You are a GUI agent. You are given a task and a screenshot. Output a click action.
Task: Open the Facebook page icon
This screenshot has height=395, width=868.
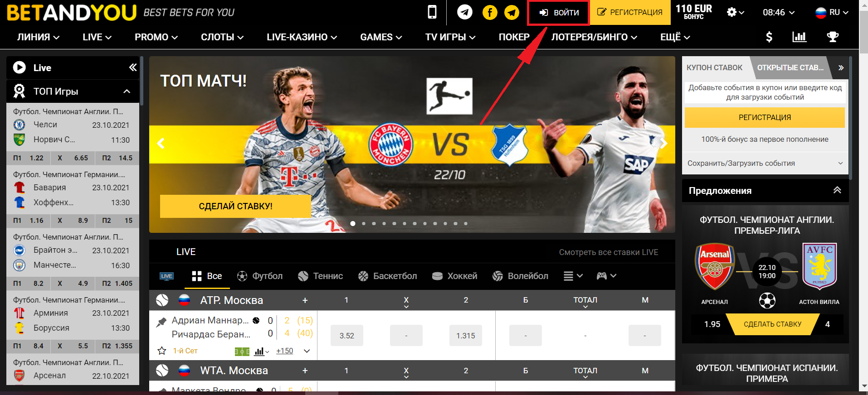490,12
